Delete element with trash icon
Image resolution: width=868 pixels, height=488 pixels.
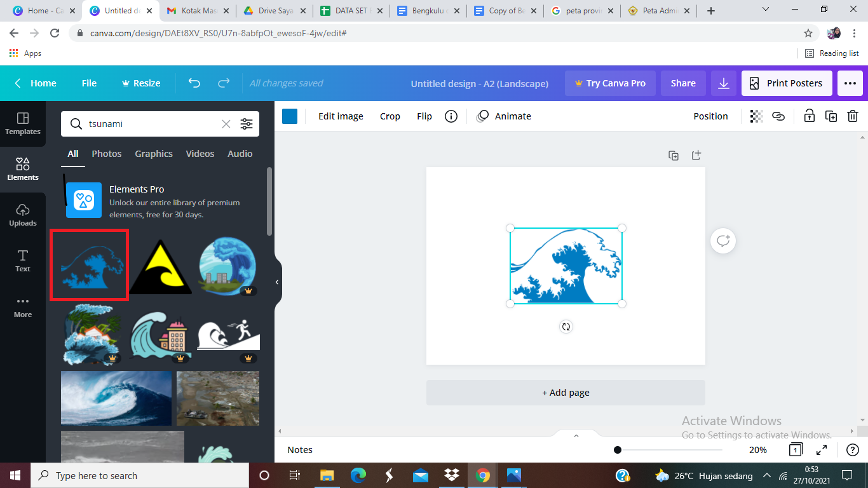[853, 116]
